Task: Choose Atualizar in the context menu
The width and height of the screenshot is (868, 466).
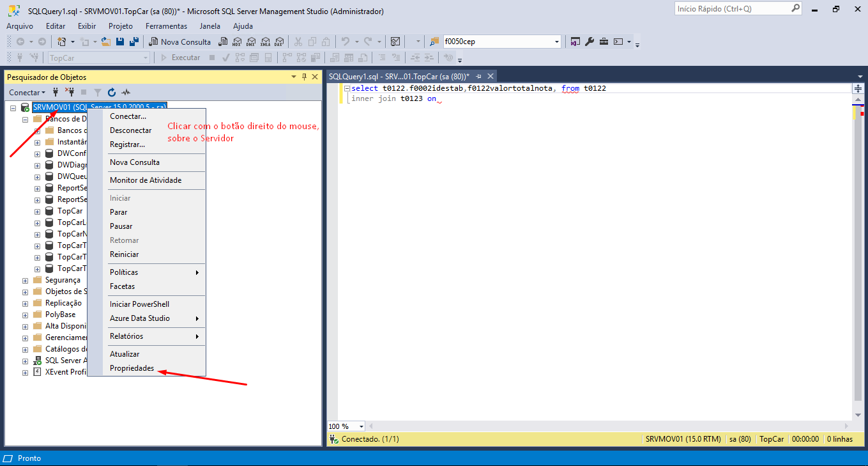Action: click(x=125, y=354)
